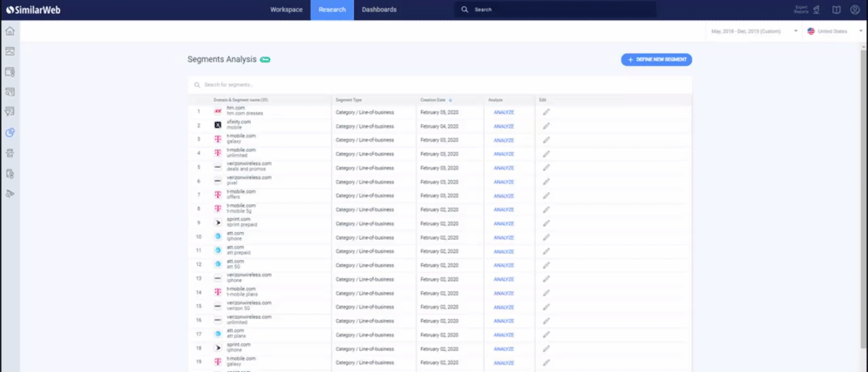Click ANALYZE for xfinity.com mobile
This screenshot has height=372, width=868.
(503, 126)
